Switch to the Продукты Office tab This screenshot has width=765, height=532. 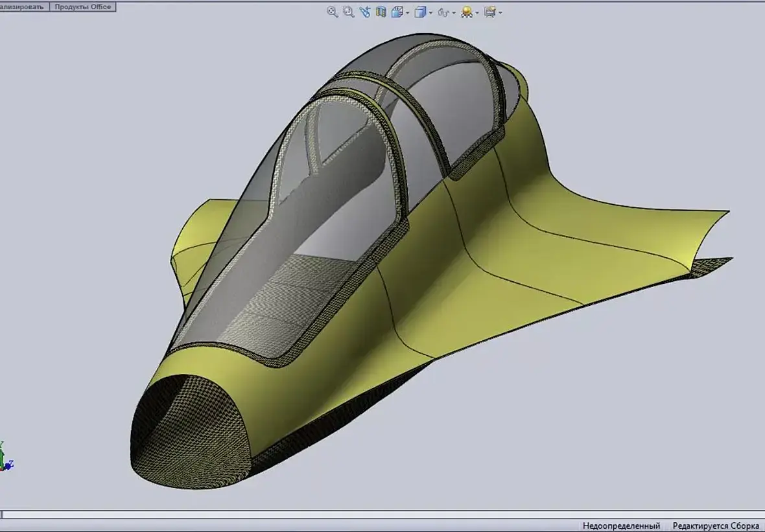82,7
